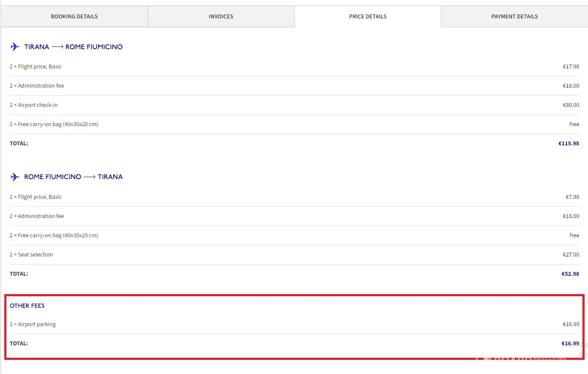Click the airplane icon beside Rome Fiumicino to Tirana
Image resolution: width=588 pixels, height=374 pixels.
pos(15,177)
